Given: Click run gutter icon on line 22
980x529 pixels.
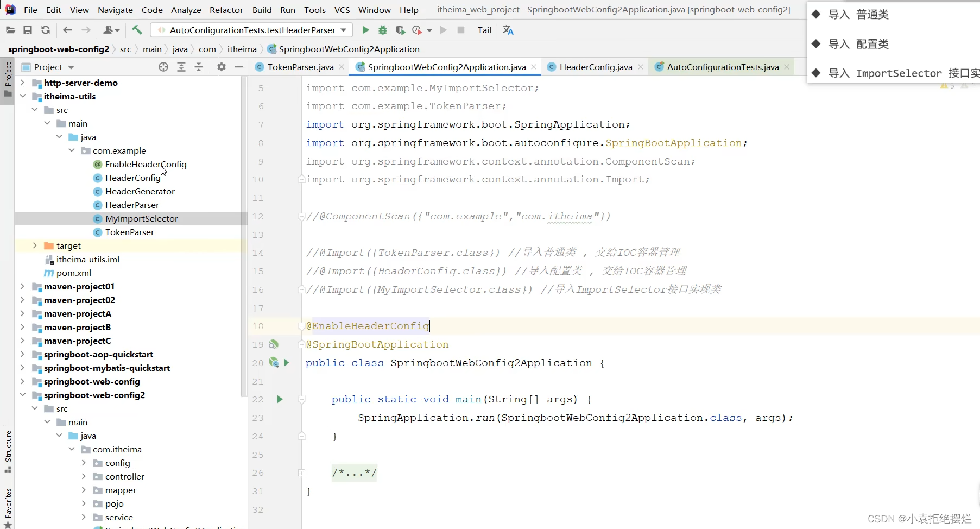Looking at the screenshot, I should click(280, 399).
